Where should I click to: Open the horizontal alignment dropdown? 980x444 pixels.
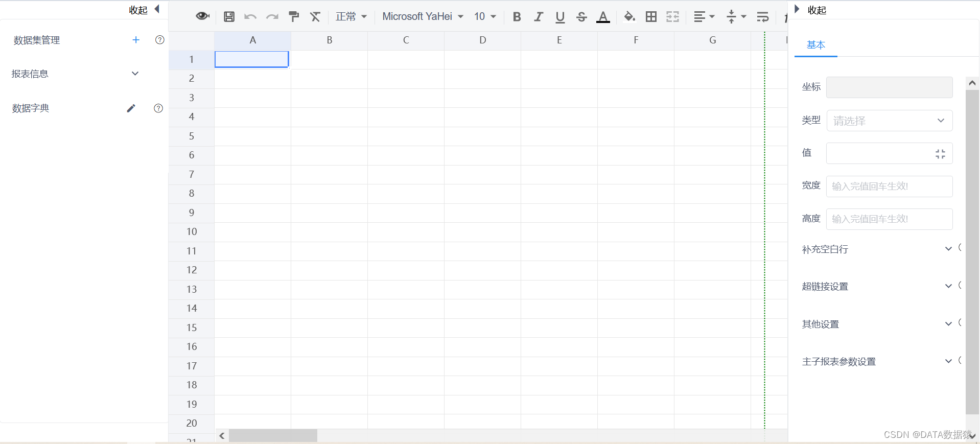(x=704, y=17)
